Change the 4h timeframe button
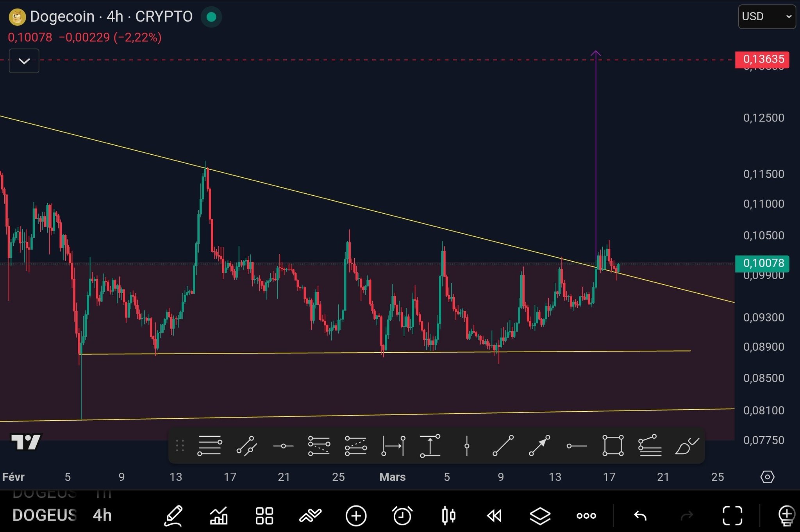Viewport: 800px width, 532px height. click(x=102, y=516)
